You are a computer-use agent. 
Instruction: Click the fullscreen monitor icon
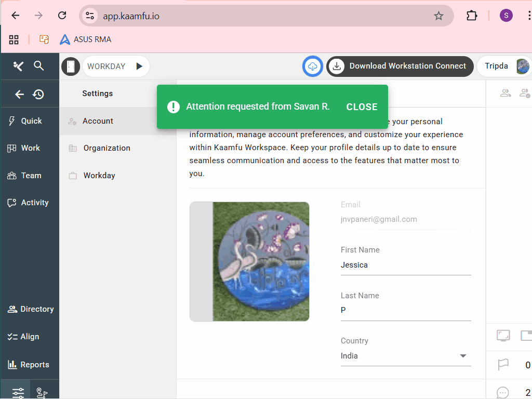(503, 335)
